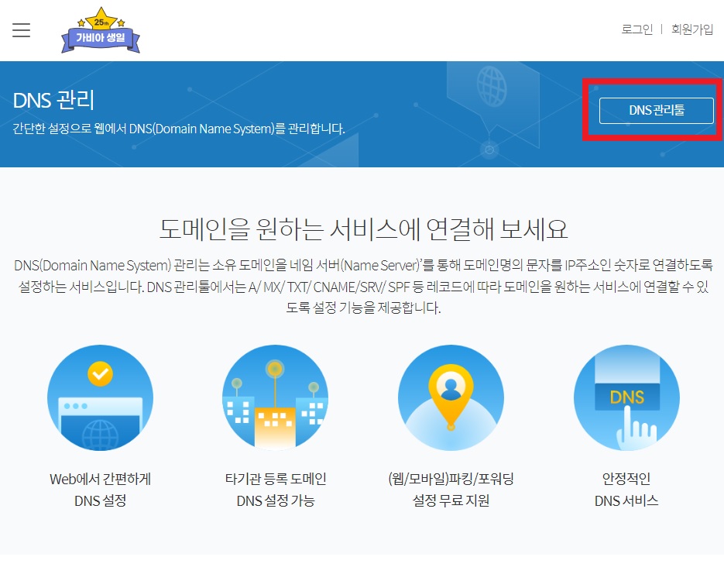Click the 회원가입 link
Screen dimensions: 724x588
pyautogui.click(x=693, y=29)
